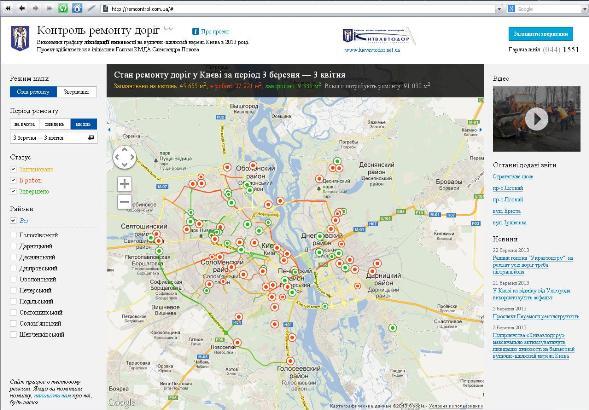Click the browser back arrow

(22, 8)
